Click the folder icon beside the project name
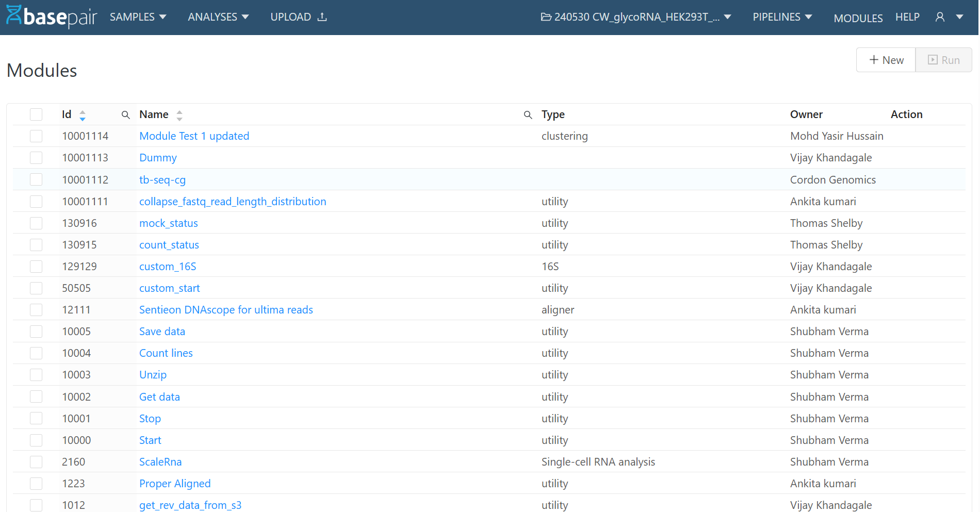The width and height of the screenshot is (980, 512). 545,16
